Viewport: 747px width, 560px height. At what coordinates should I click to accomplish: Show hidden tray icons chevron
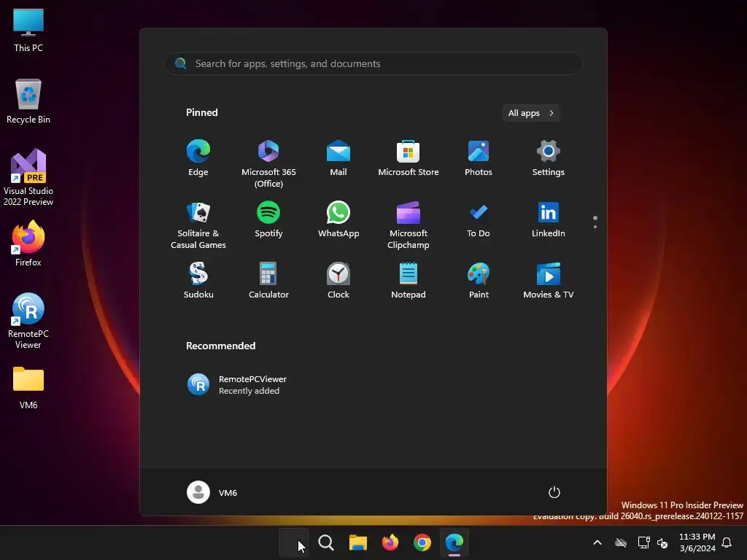[x=597, y=542]
